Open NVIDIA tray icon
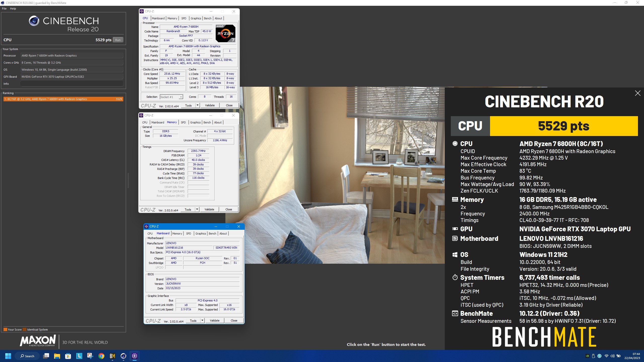The width and height of the screenshot is (644, 362). (x=587, y=356)
